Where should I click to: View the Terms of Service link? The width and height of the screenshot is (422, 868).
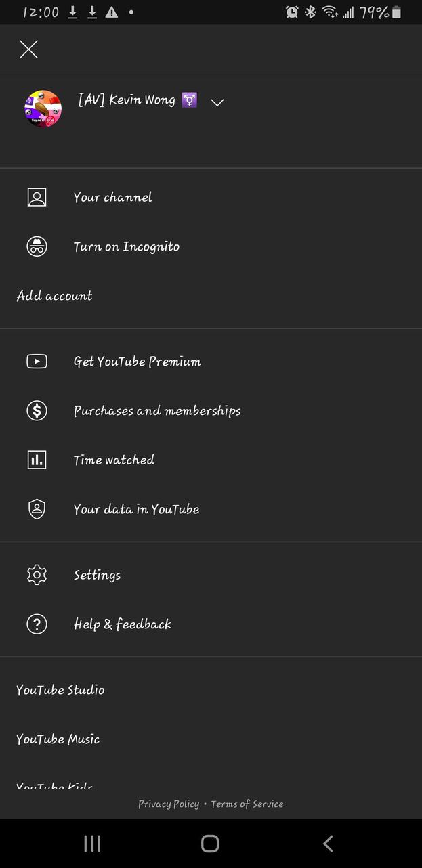click(247, 804)
